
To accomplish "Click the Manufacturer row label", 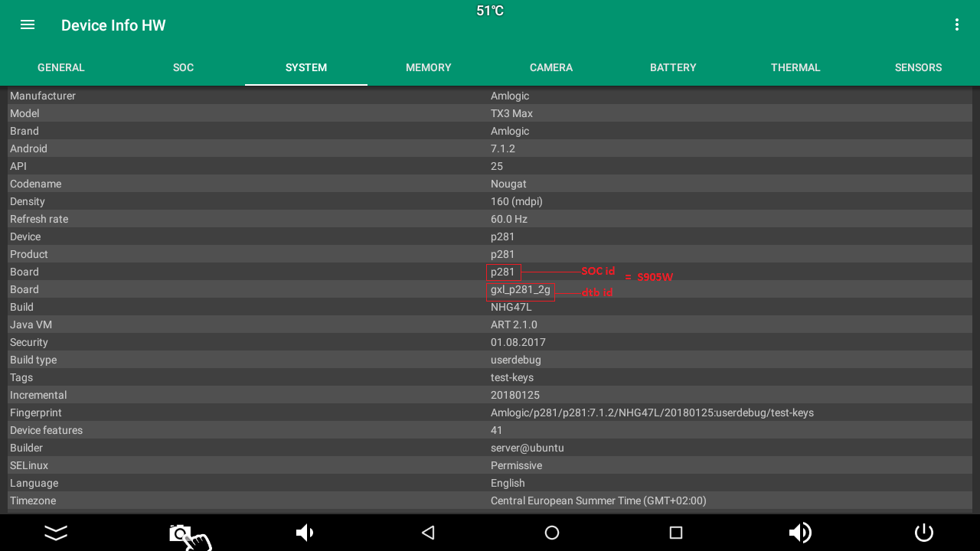I will [43, 96].
